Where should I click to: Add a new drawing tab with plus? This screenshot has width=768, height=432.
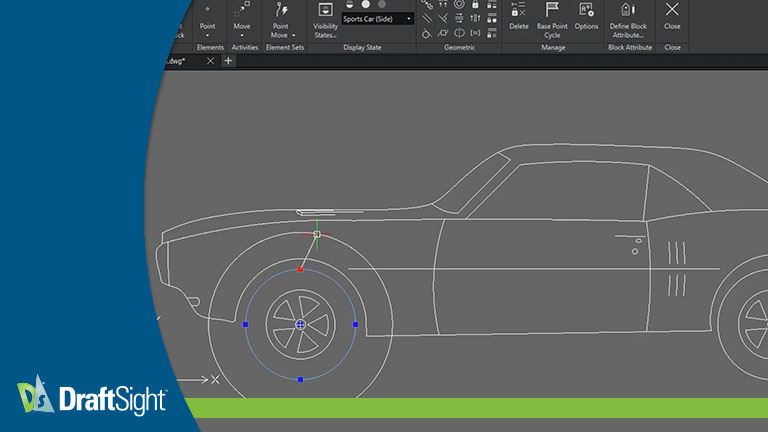coord(228,61)
